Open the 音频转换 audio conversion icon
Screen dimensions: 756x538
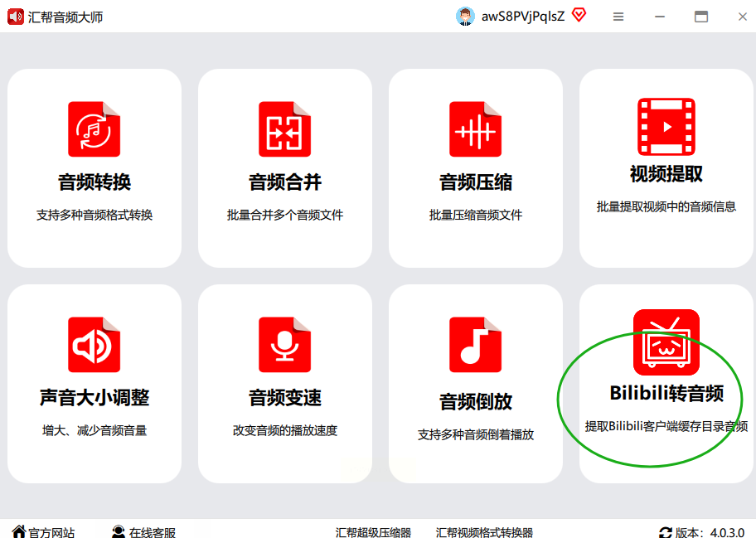pyautogui.click(x=94, y=128)
